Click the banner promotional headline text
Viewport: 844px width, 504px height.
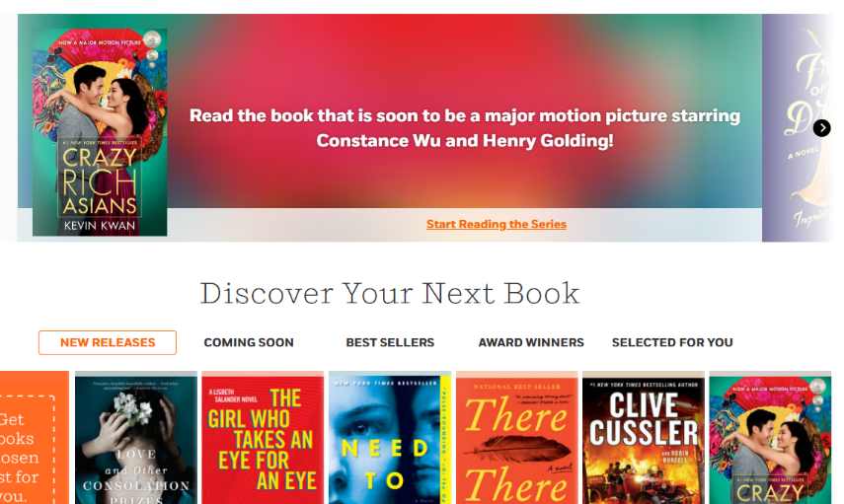click(465, 128)
